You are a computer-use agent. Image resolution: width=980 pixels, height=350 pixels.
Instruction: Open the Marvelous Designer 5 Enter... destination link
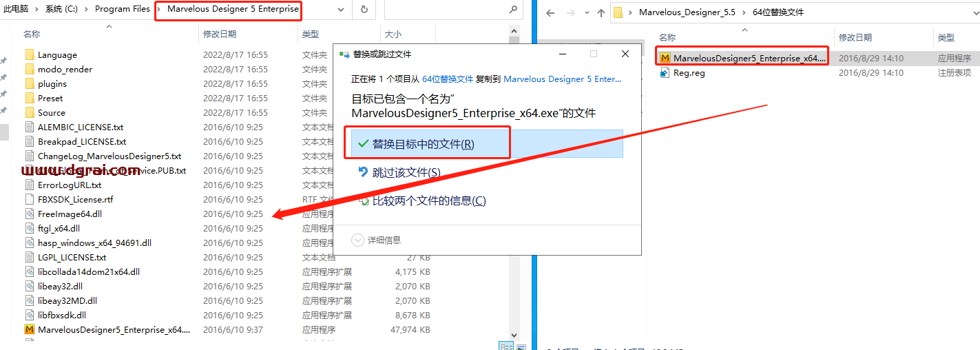coord(562,79)
